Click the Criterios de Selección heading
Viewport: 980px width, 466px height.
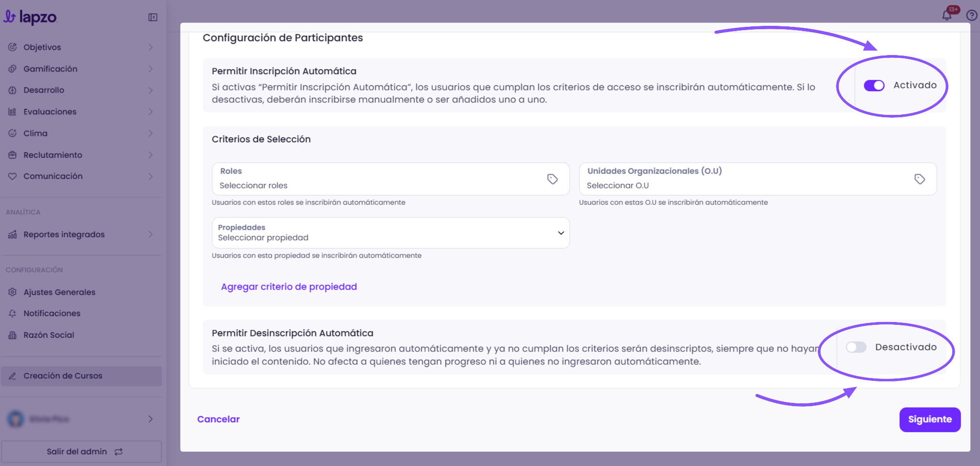click(261, 139)
